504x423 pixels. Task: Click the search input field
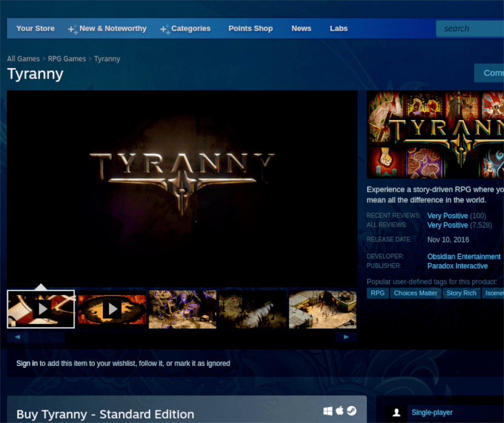coord(472,28)
